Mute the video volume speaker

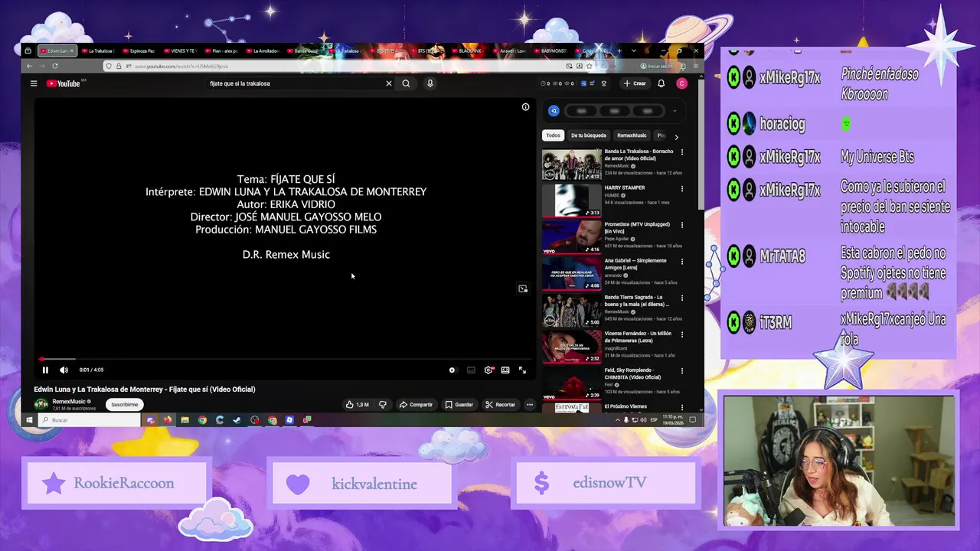[x=64, y=370]
